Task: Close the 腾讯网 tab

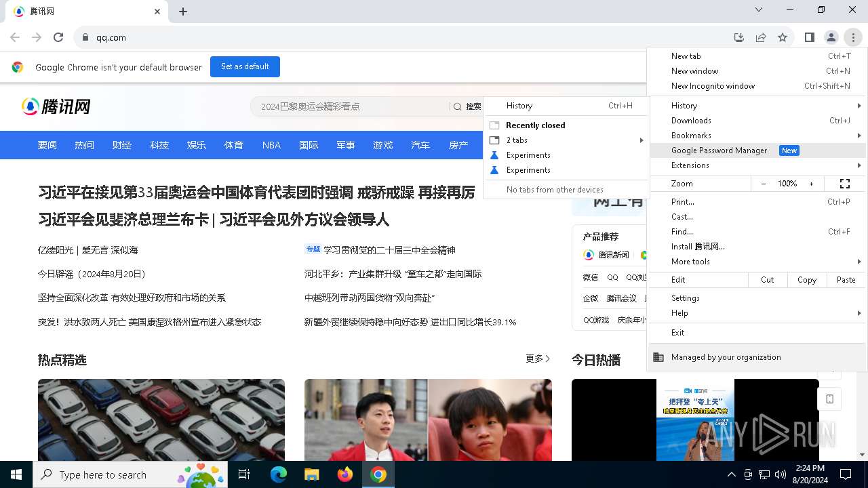Action: coord(157,12)
